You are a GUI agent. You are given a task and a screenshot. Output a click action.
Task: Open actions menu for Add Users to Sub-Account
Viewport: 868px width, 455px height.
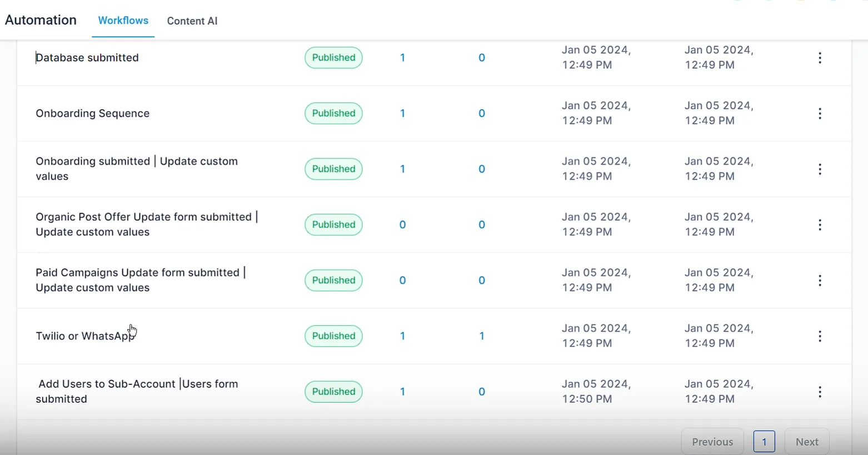(x=820, y=392)
